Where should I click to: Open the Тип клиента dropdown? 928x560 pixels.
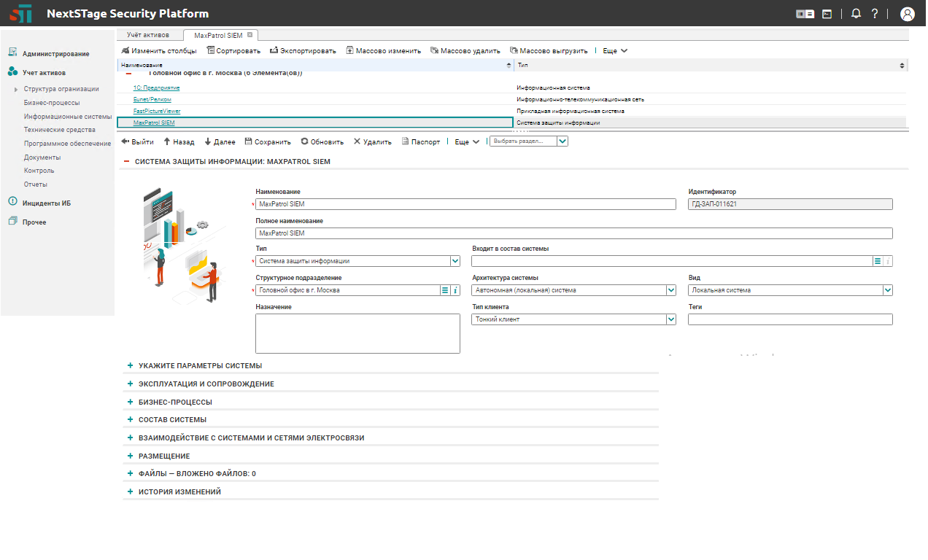pyautogui.click(x=671, y=319)
